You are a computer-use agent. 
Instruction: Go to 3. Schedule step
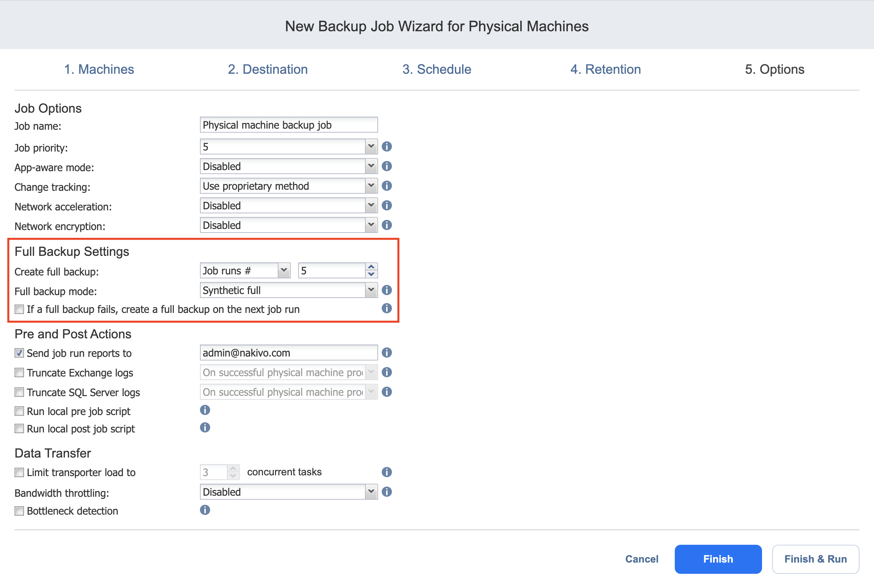[437, 69]
